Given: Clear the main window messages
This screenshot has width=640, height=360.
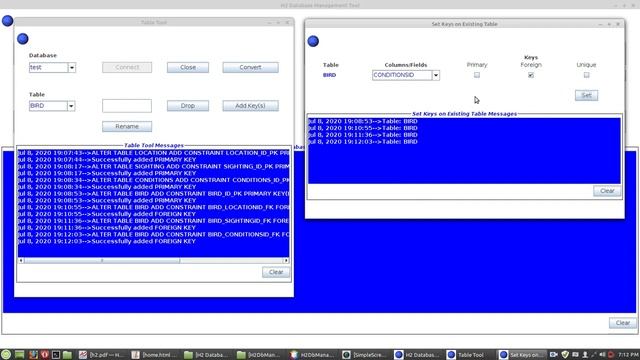Looking at the screenshot, I should pyautogui.click(x=623, y=323).
